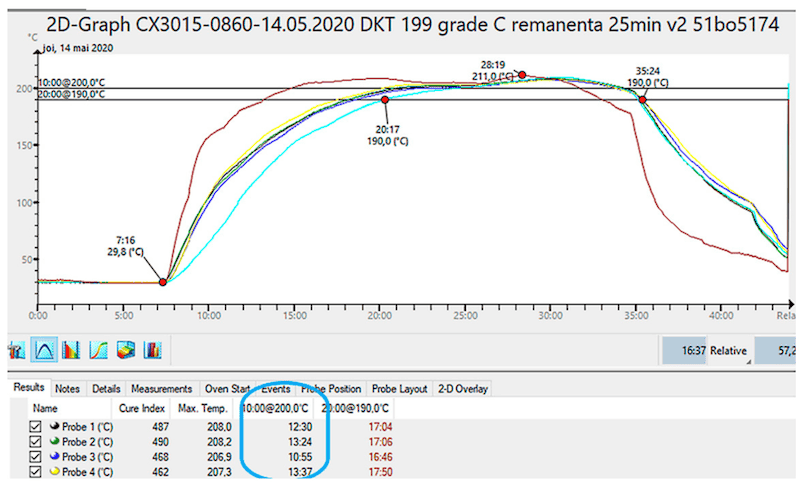Viewport: 800px width, 486px height.
Task: Click the 28:19 211,0°C peak marker
Action: pyautogui.click(x=522, y=75)
